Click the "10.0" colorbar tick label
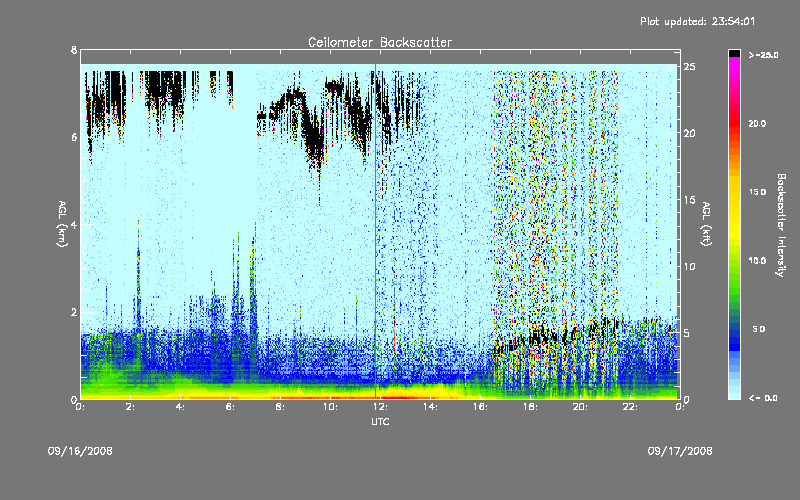This screenshot has height=500, width=800. (x=757, y=261)
